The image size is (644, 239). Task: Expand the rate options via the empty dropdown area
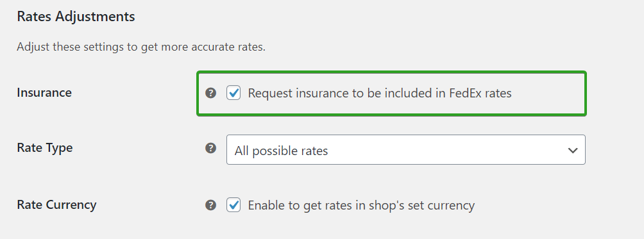tap(448, 150)
